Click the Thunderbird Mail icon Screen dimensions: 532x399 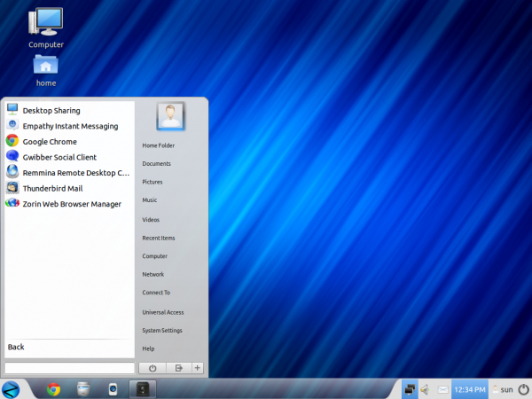point(12,187)
